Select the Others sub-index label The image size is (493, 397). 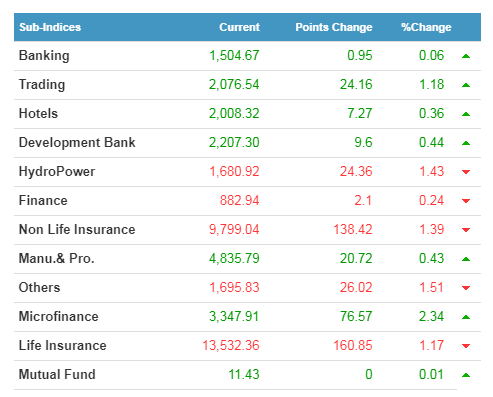(39, 287)
